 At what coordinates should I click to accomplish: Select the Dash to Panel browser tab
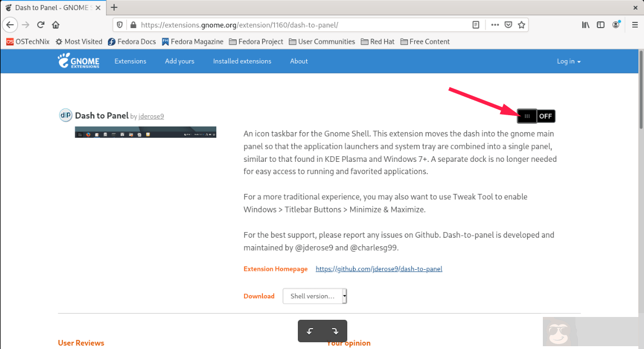53,7
